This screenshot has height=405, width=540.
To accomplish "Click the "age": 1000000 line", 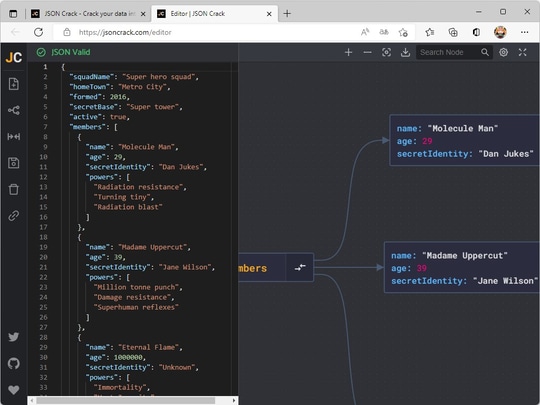I will click(x=116, y=357).
